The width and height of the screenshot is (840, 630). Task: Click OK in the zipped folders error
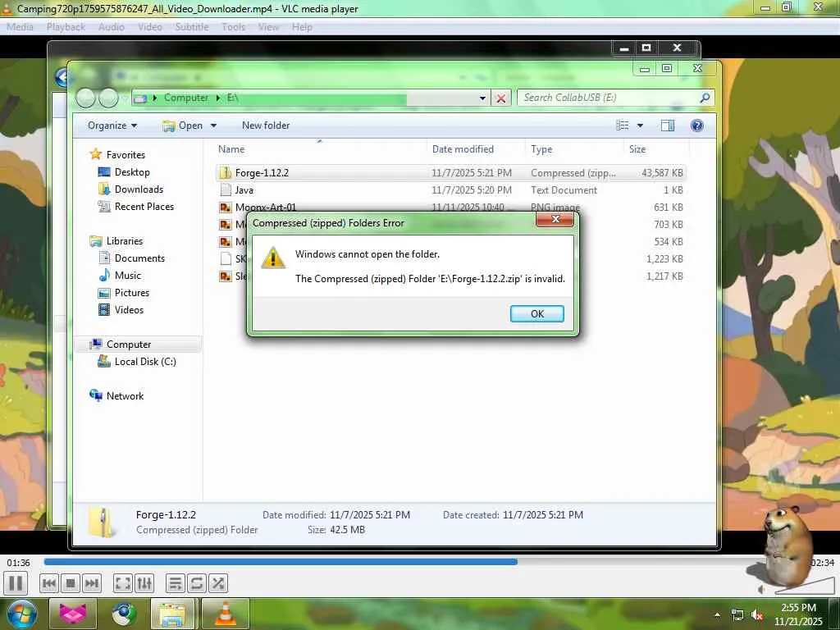pyautogui.click(x=536, y=314)
